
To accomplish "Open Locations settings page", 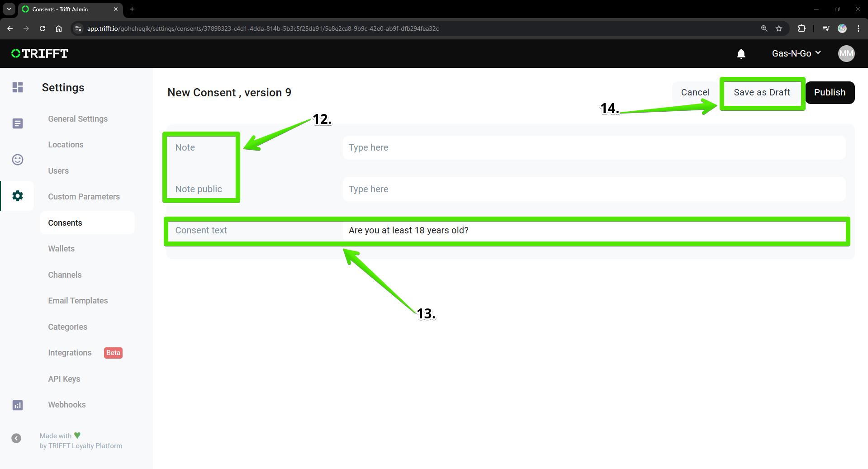I will pyautogui.click(x=66, y=145).
